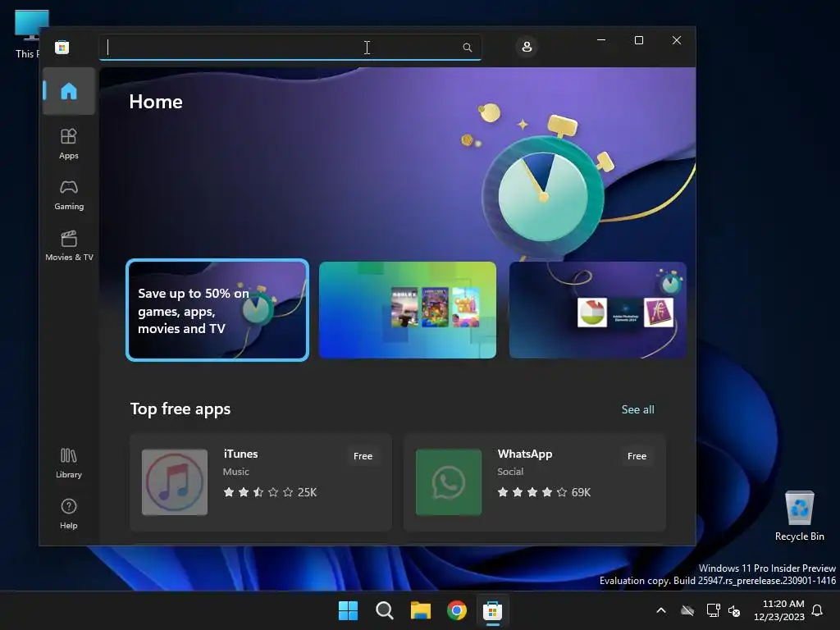Image resolution: width=840 pixels, height=630 pixels.
Task: Open the notifications bell icon
Action: point(818,610)
